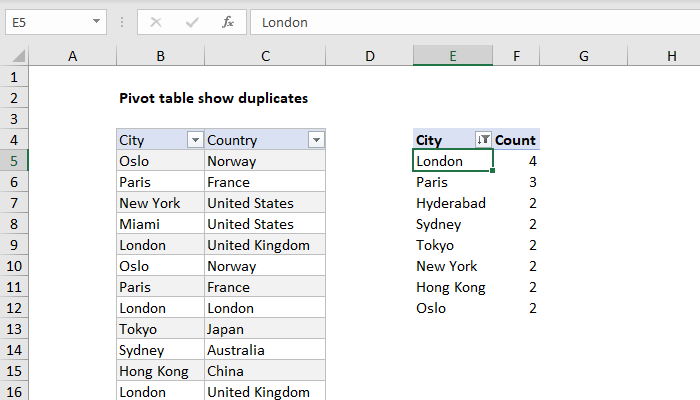700x400 pixels.
Task: Select row 4 header
Action: (14, 140)
